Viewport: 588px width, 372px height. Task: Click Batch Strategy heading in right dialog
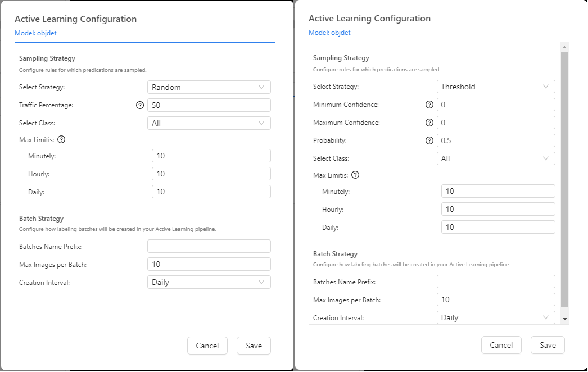335,254
